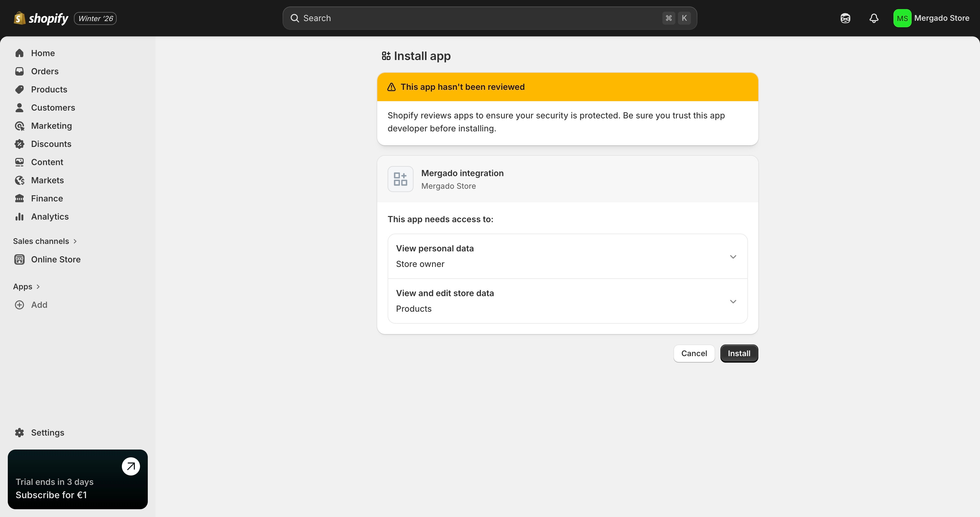Click the Discounts badge icon
980x517 pixels.
19,144
